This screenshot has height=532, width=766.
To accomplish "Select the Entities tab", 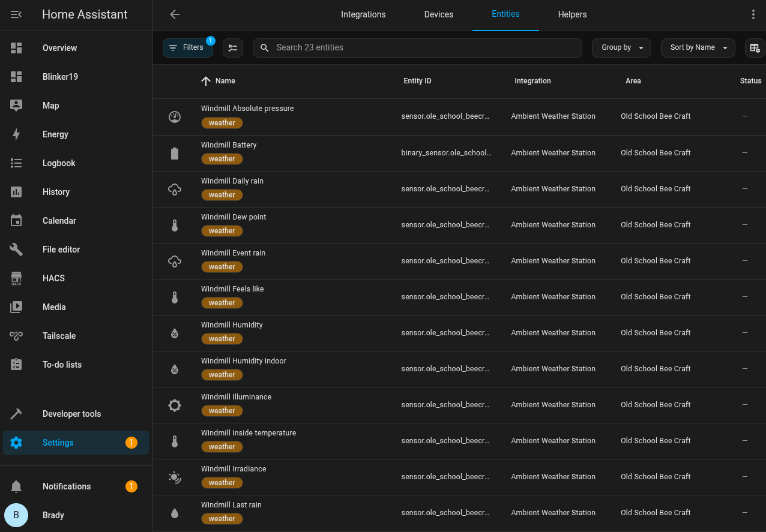I will (x=505, y=14).
